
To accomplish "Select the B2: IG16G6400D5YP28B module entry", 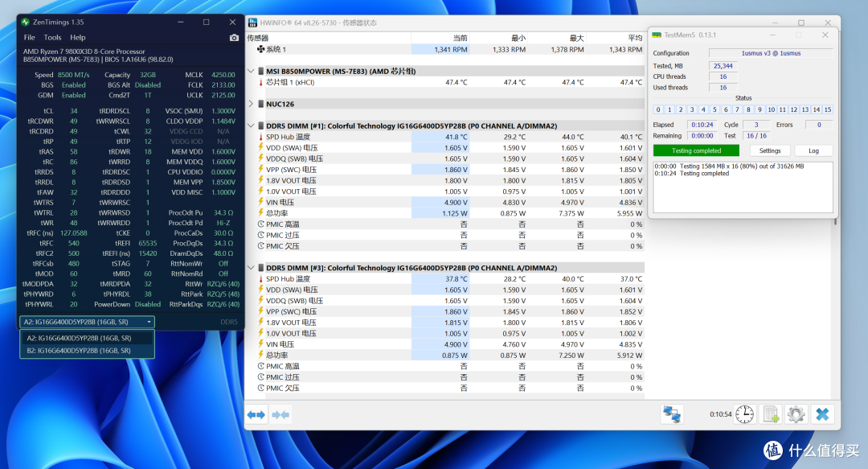I will tap(87, 351).
